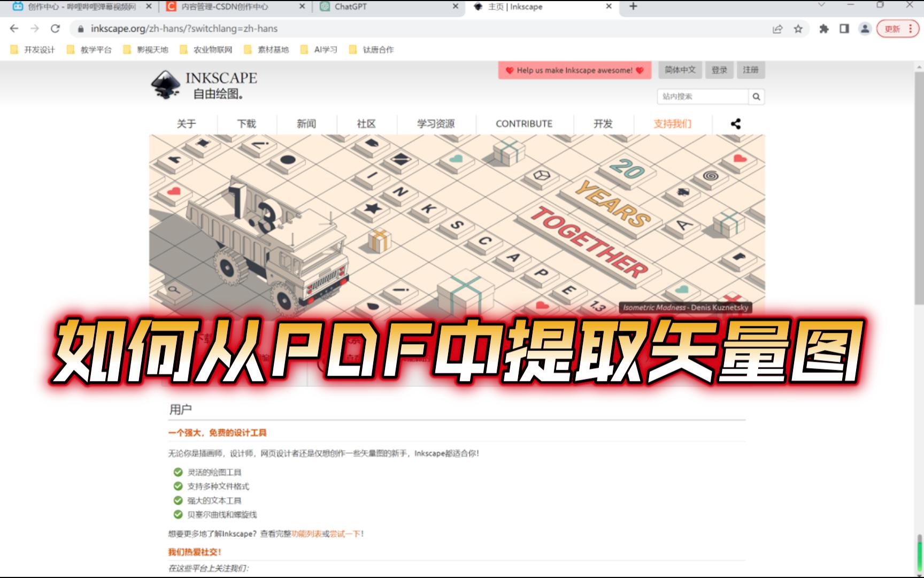Open the Chrome profile avatar
Screen dimensions: 924x578
pyautogui.click(x=865, y=29)
